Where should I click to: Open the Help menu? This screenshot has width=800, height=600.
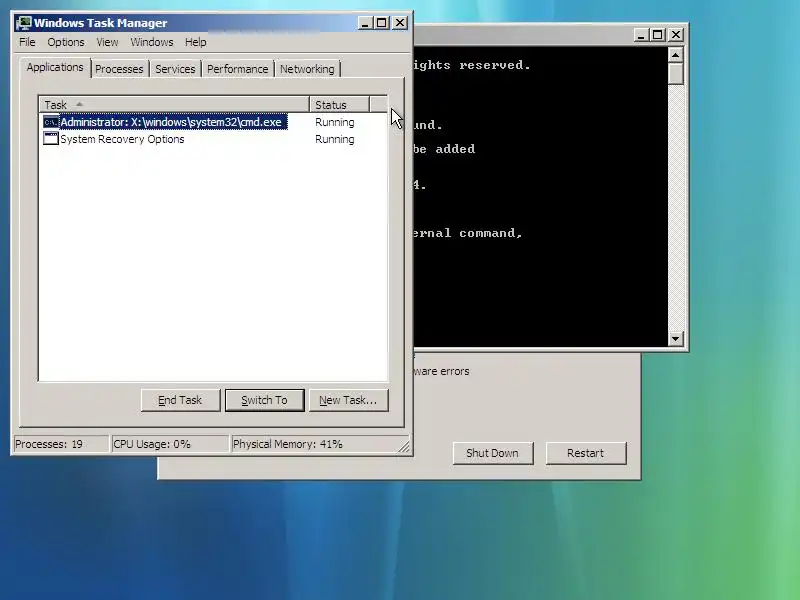[195, 42]
